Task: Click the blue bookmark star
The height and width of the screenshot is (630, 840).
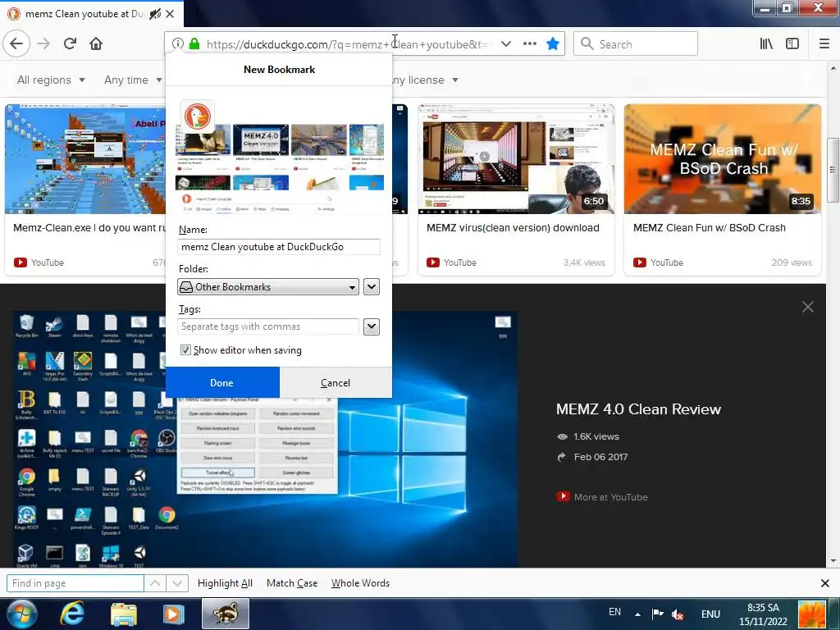Action: coord(553,44)
